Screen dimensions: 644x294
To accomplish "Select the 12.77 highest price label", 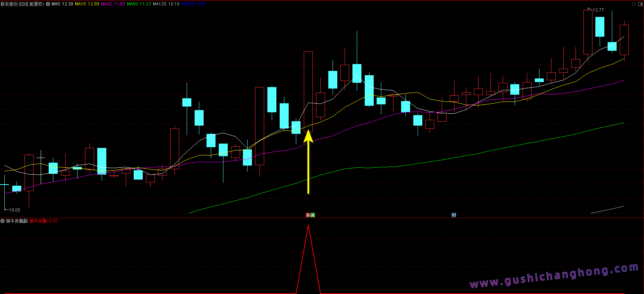I will pyautogui.click(x=598, y=10).
